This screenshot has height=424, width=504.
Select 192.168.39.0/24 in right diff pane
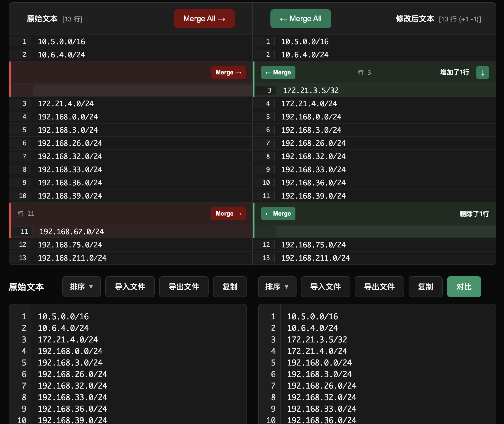314,196
